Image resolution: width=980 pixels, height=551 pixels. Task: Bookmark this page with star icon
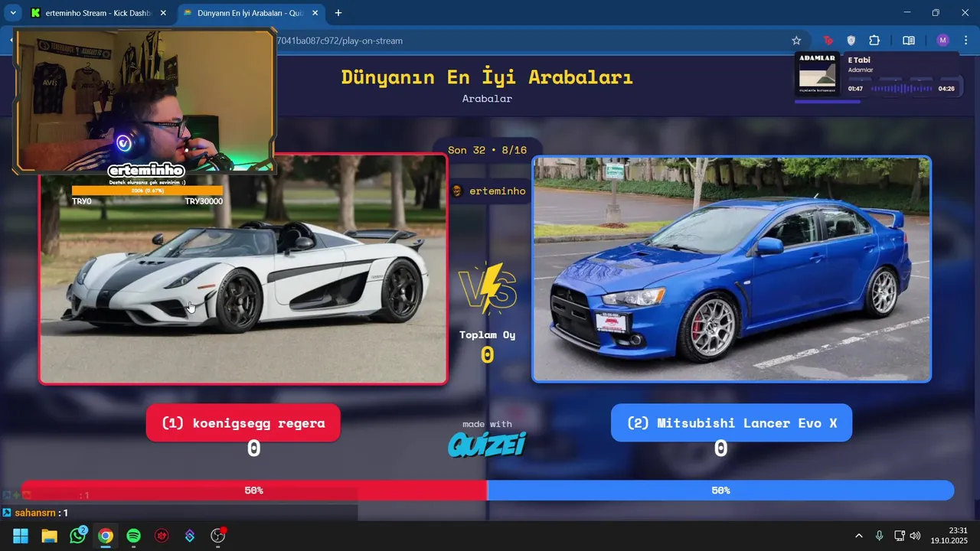(x=796, y=41)
